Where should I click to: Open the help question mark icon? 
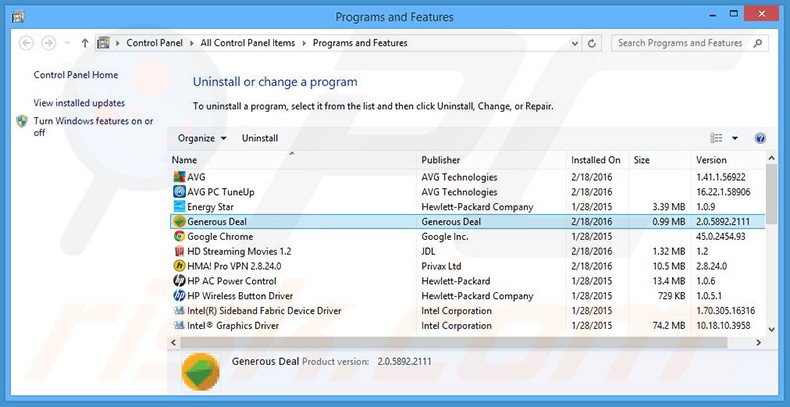pos(760,139)
